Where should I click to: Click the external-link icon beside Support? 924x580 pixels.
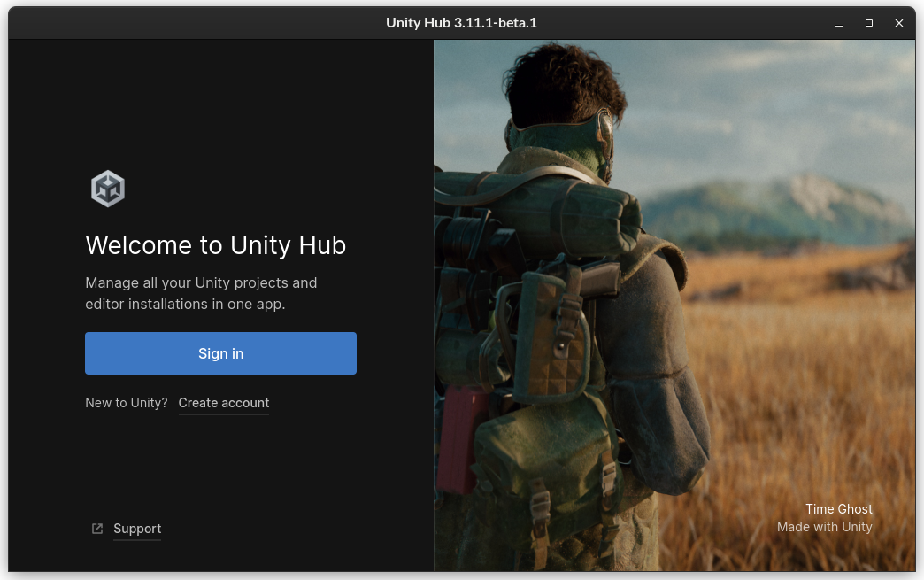[x=97, y=529]
